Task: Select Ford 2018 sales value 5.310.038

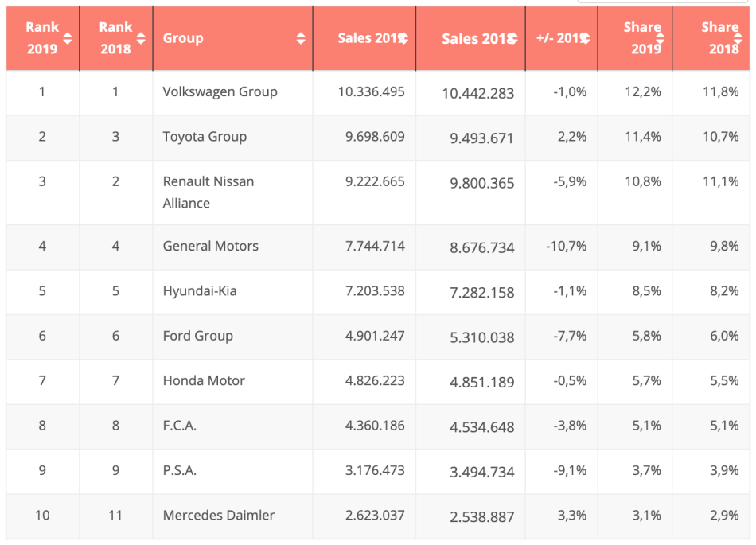Action: [482, 337]
